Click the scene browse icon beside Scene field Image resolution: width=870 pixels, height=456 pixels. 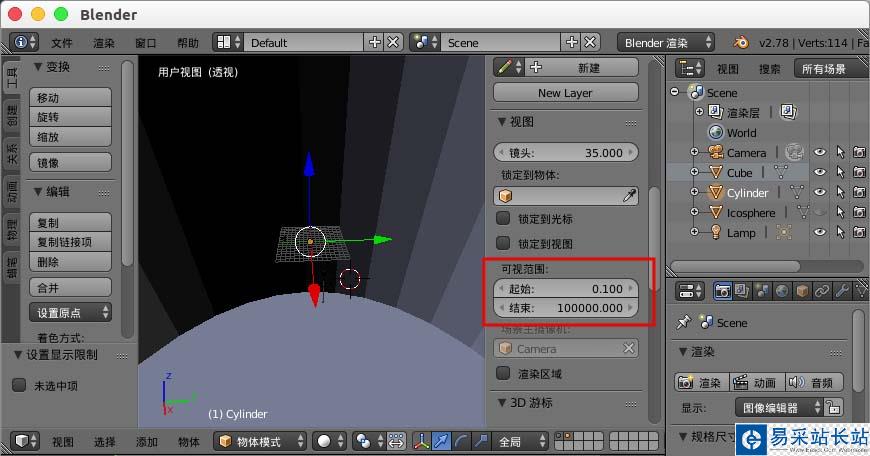pos(426,42)
